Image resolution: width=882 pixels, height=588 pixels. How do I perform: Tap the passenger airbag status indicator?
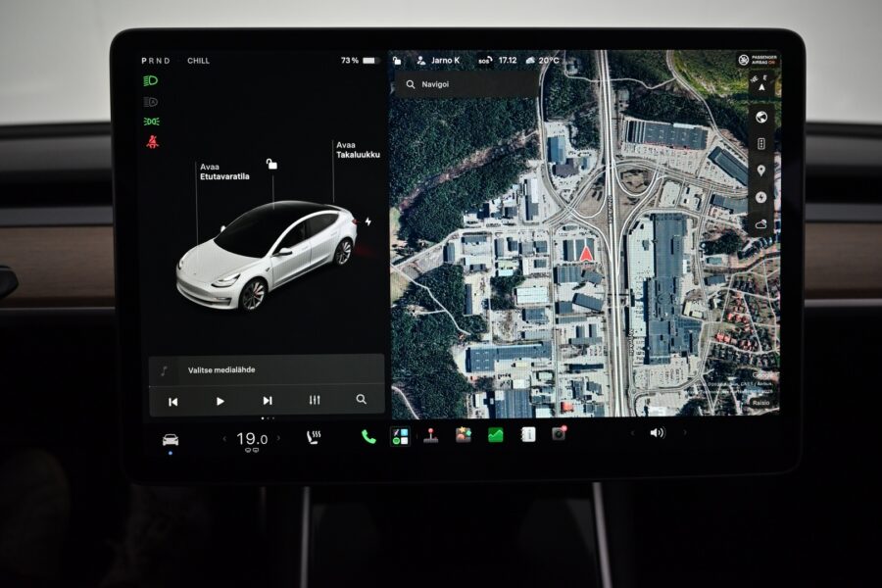pyautogui.click(x=758, y=60)
